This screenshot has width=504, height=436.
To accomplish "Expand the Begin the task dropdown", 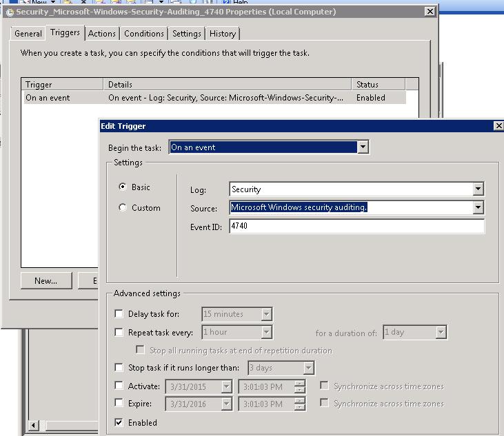I will (363, 147).
